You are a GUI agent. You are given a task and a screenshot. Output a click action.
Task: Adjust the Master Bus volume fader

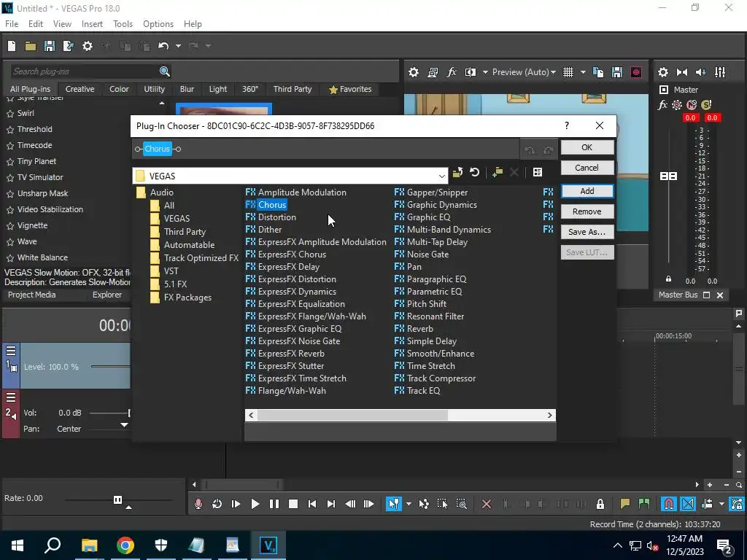pos(668,176)
